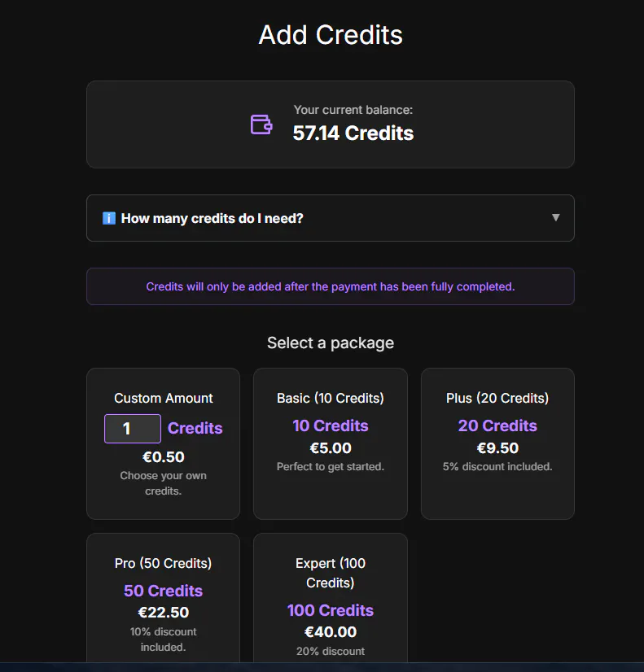
Task: Select the Custom Amount package card
Action: pyautogui.click(x=163, y=443)
